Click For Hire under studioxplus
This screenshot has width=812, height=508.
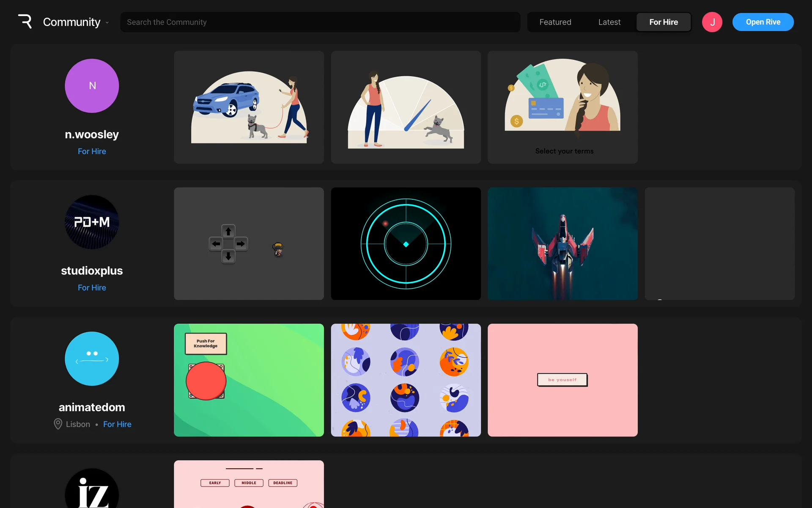click(x=92, y=287)
